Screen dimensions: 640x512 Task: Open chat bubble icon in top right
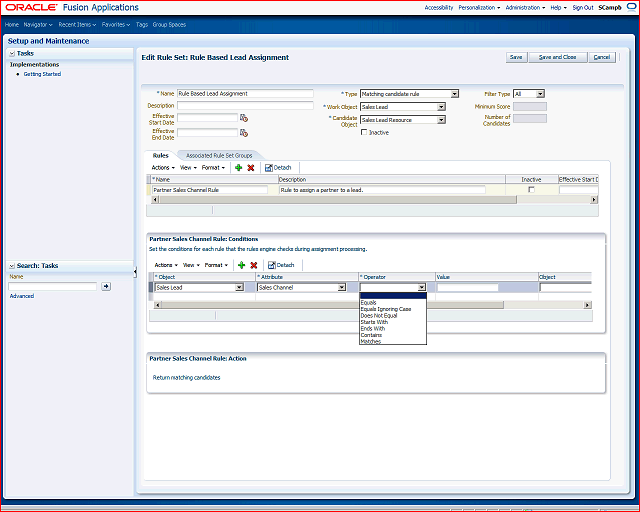pyautogui.click(x=631, y=7)
